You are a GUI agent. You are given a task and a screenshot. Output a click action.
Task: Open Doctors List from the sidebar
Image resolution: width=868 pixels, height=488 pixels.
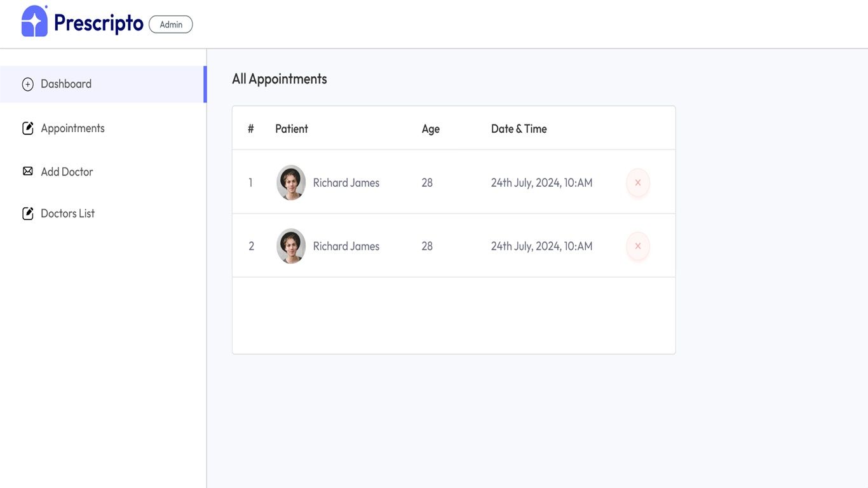(x=67, y=213)
